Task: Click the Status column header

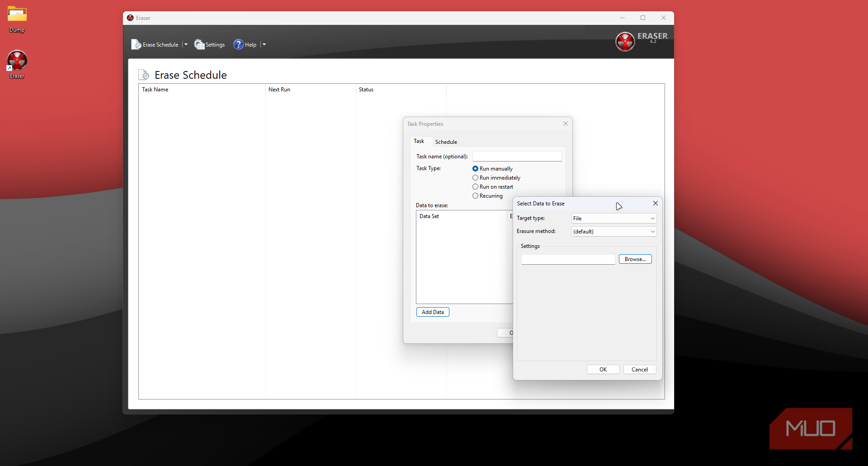Action: click(x=401, y=90)
